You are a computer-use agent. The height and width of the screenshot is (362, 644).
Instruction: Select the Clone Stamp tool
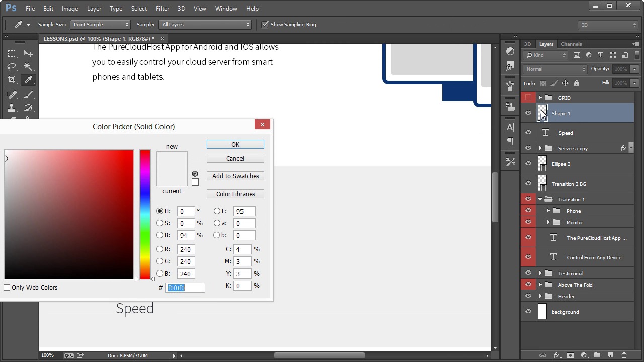point(12,108)
